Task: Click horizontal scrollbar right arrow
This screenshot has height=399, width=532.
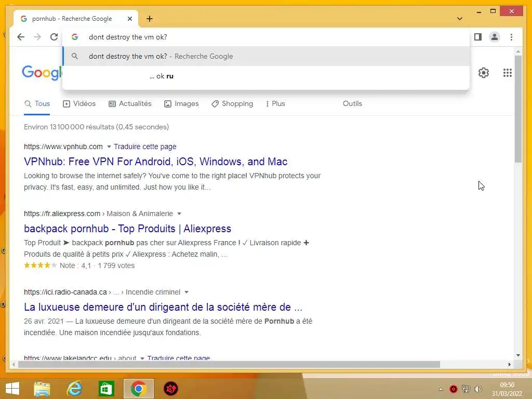Action: point(509,364)
